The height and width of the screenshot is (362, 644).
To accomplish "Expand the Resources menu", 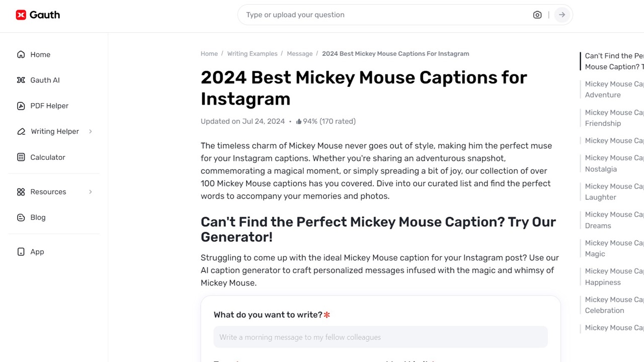I will pyautogui.click(x=48, y=192).
